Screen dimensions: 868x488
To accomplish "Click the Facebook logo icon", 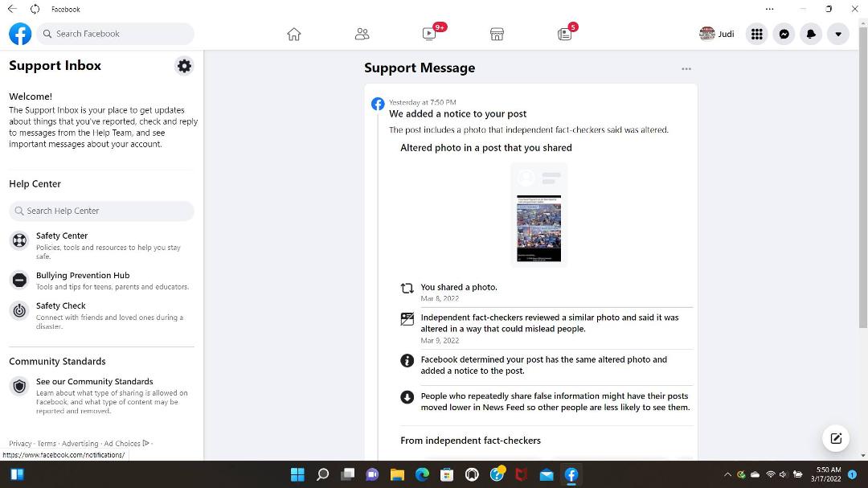I will (x=20, y=34).
